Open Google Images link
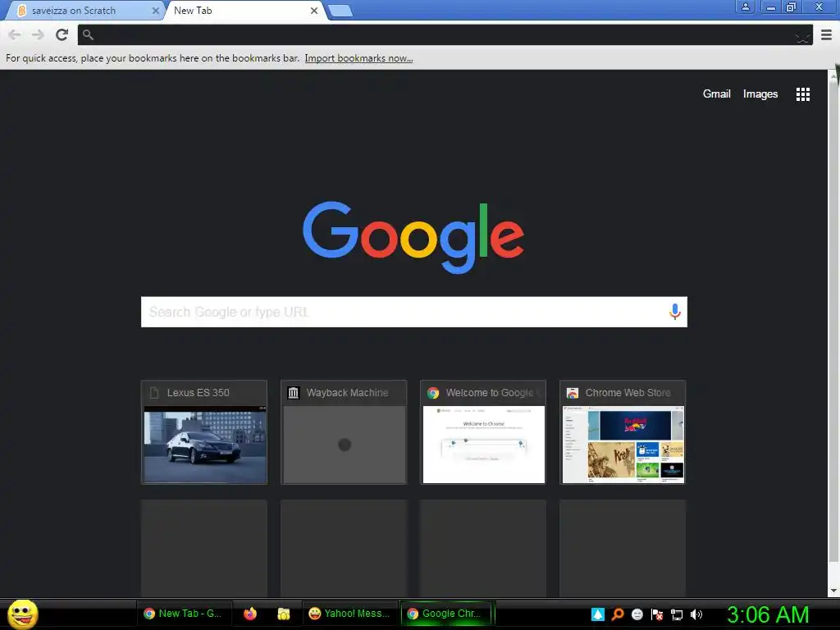This screenshot has height=630, width=840. (760, 94)
